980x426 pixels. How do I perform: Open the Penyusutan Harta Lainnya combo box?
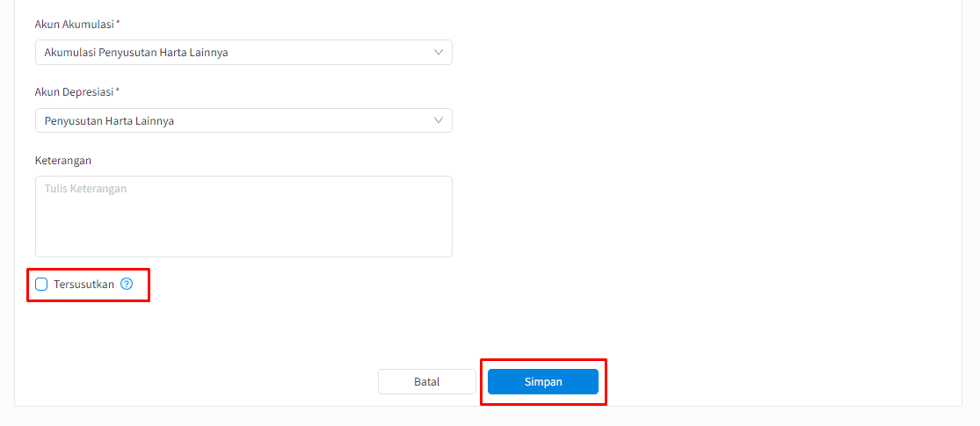[243, 120]
